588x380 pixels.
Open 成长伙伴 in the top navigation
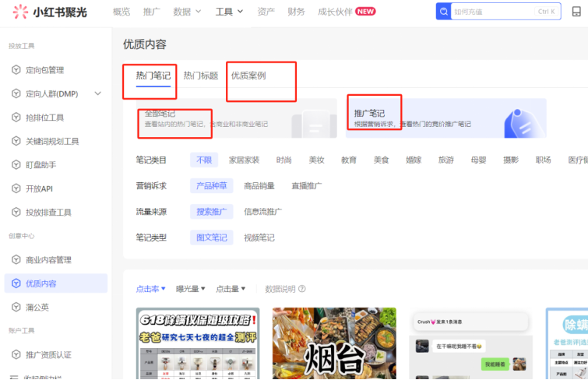coord(347,12)
